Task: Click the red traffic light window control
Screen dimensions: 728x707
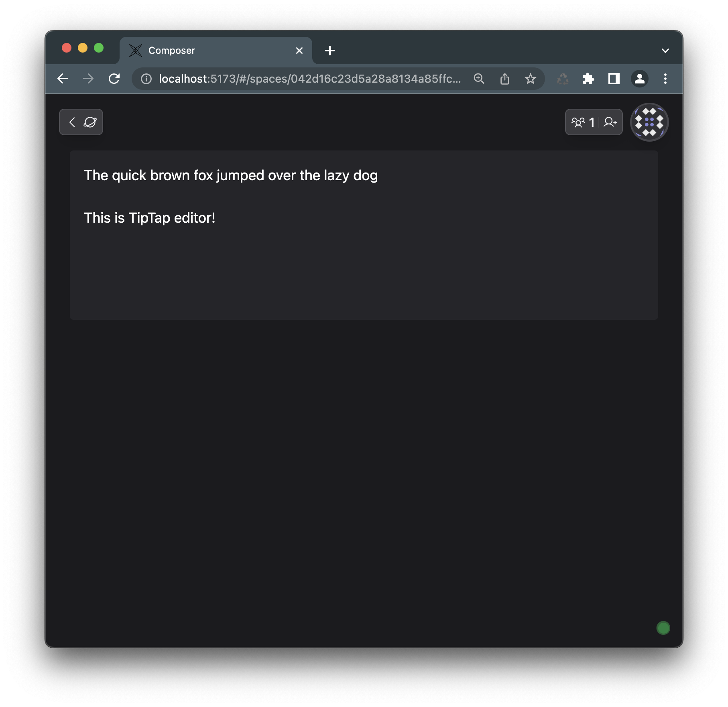Action: click(x=67, y=48)
